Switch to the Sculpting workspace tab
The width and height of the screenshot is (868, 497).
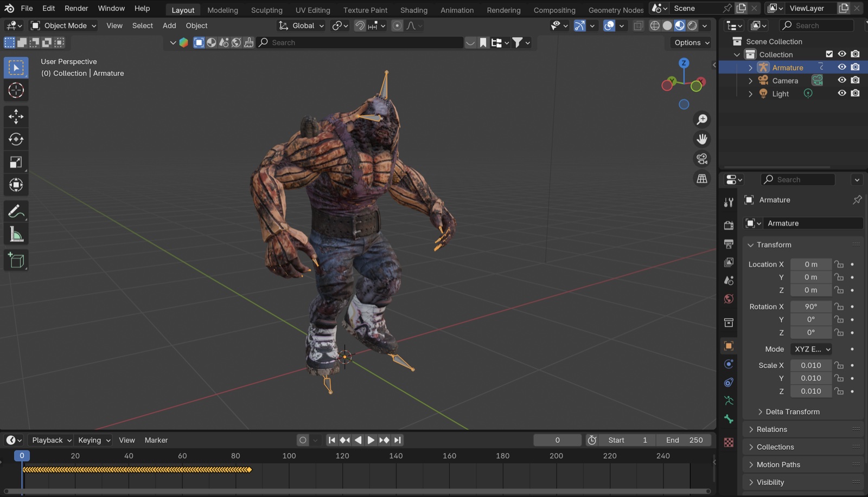(266, 10)
